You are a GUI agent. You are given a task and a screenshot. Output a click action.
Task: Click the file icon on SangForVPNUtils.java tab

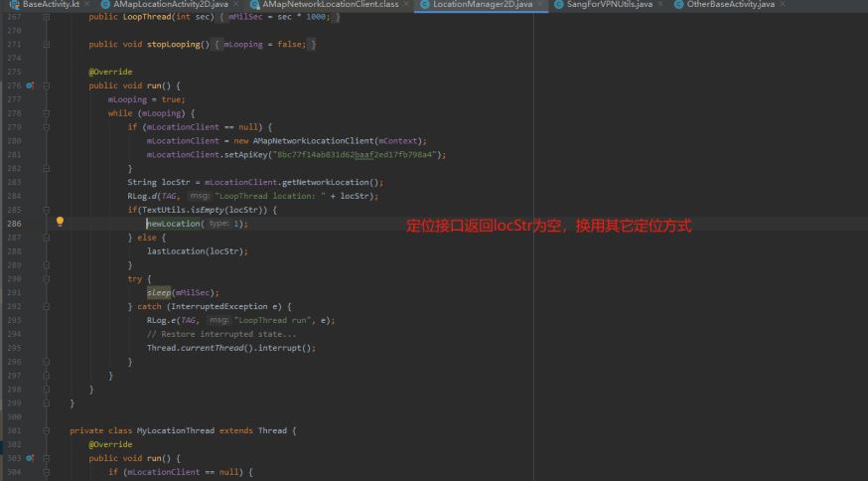pyautogui.click(x=558, y=5)
